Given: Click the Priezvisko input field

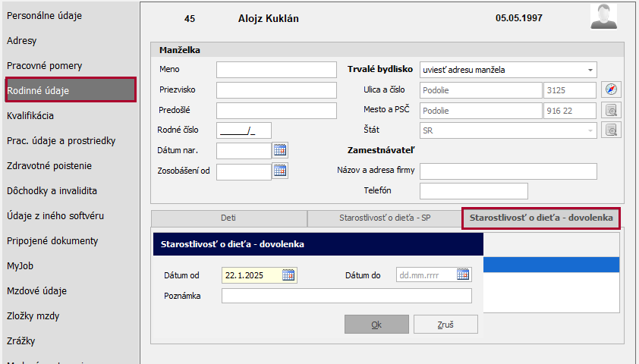Looking at the screenshot, I should pos(276,90).
